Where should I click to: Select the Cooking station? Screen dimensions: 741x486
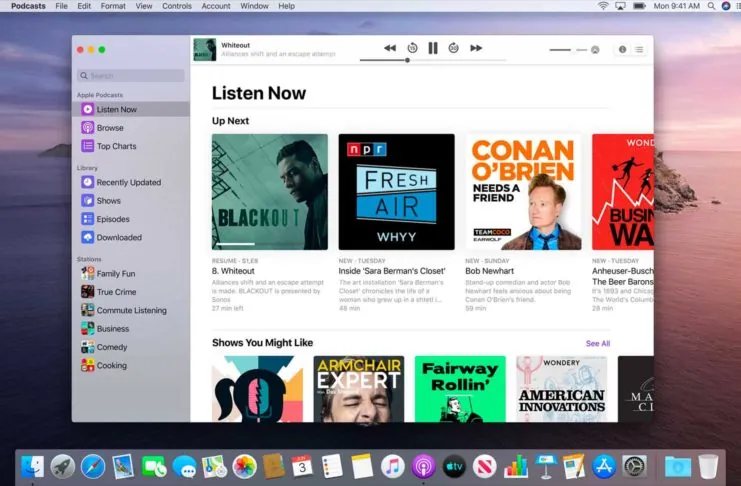coord(131,365)
